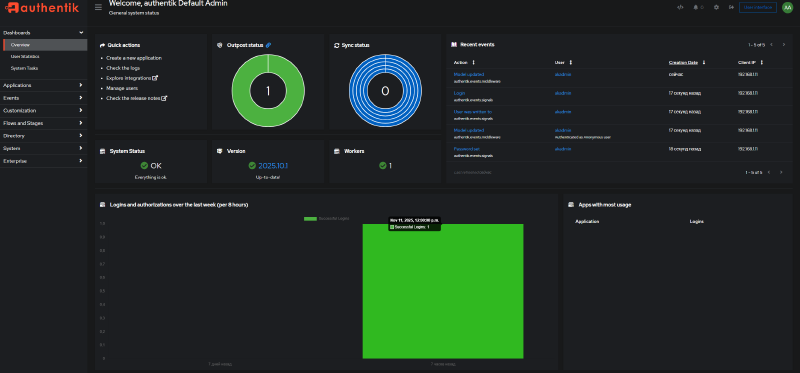The width and height of the screenshot is (800, 373).
Task: Collapse the Dashboards sidebar section
Action: coord(43,33)
